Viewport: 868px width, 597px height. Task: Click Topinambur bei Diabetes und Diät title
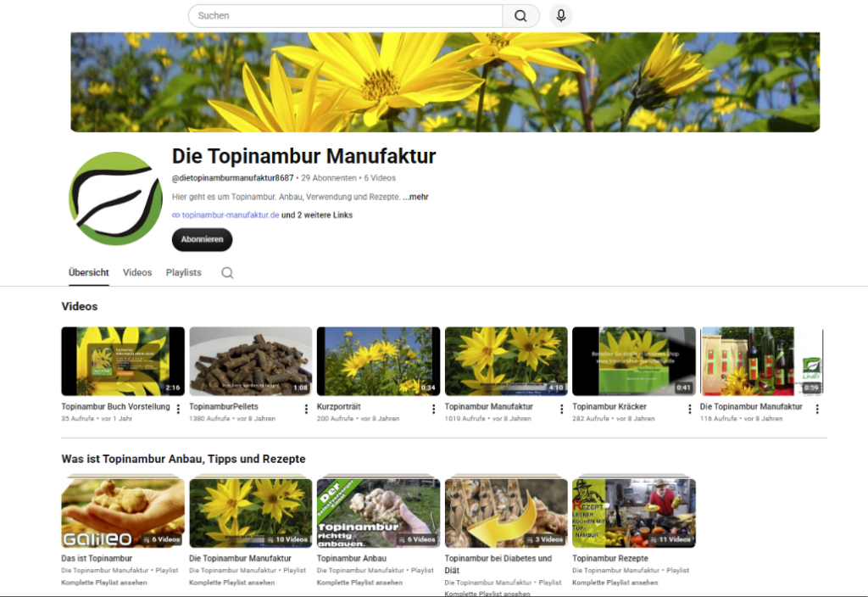click(x=498, y=564)
